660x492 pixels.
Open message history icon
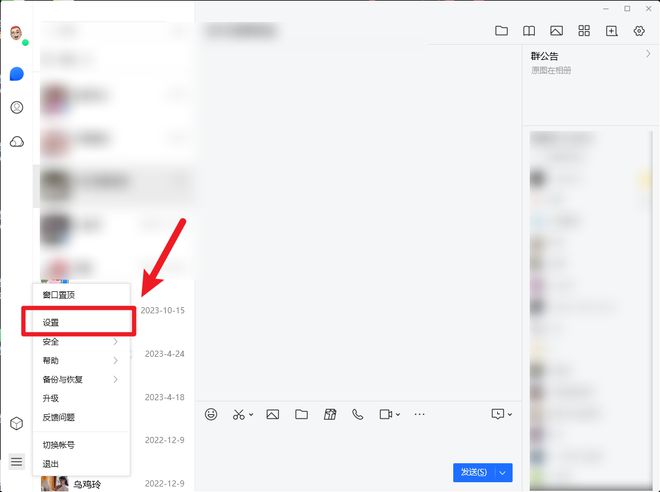click(498, 414)
